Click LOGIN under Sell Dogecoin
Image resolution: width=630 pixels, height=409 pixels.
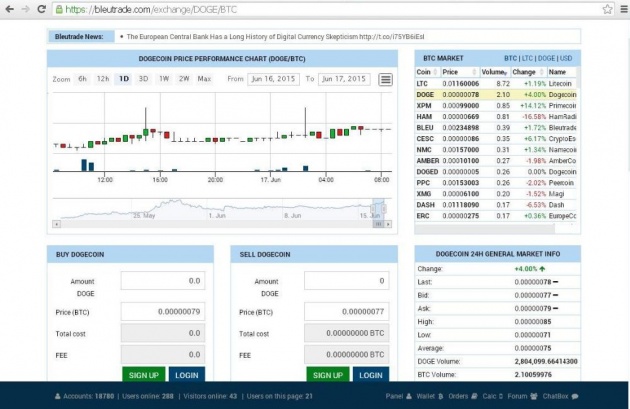pyautogui.click(x=371, y=375)
